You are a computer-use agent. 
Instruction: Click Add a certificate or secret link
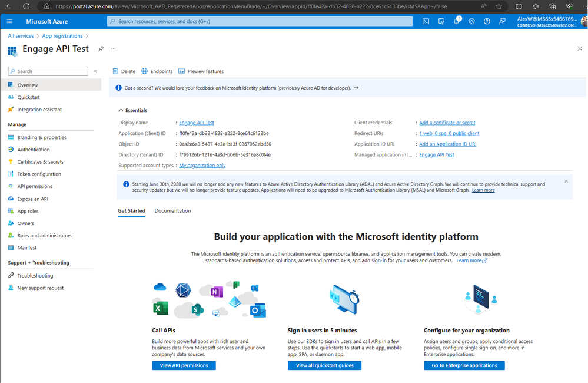[x=447, y=123]
